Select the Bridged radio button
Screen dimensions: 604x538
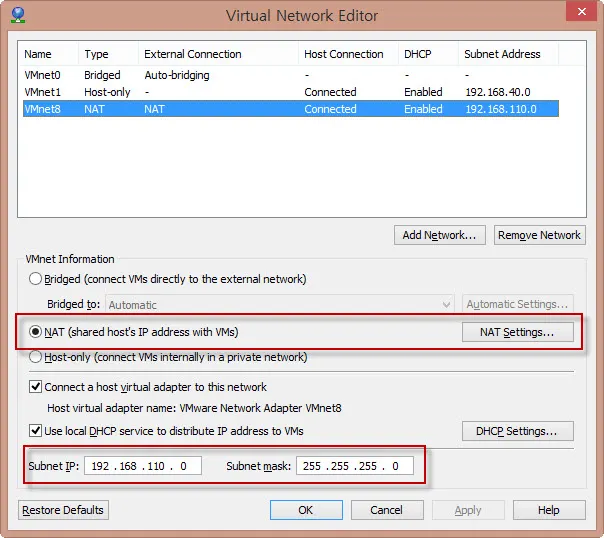pyautogui.click(x=35, y=278)
